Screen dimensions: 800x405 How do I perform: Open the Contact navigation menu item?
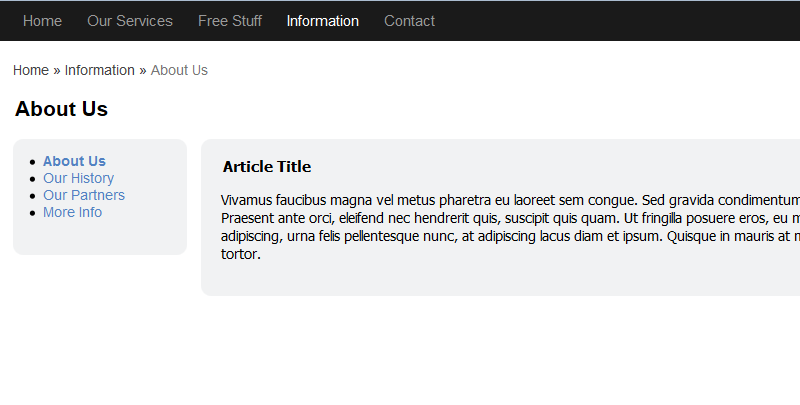pos(409,21)
